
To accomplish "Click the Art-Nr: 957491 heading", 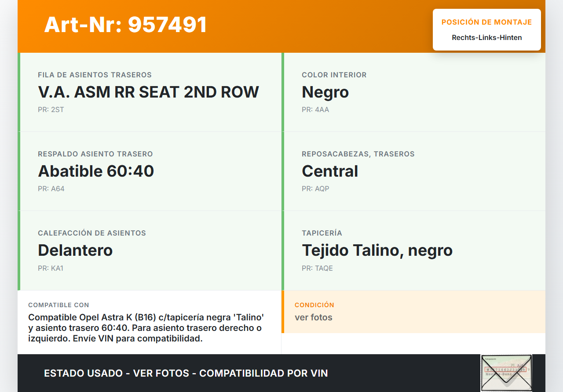I will click(x=125, y=25).
